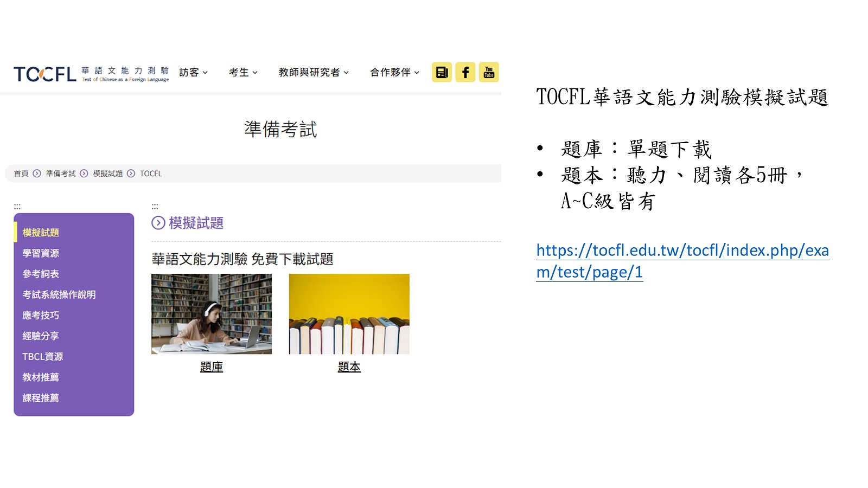This screenshot has height=488, width=868.
Task: Click the library student thumbnail
Action: [x=212, y=314]
